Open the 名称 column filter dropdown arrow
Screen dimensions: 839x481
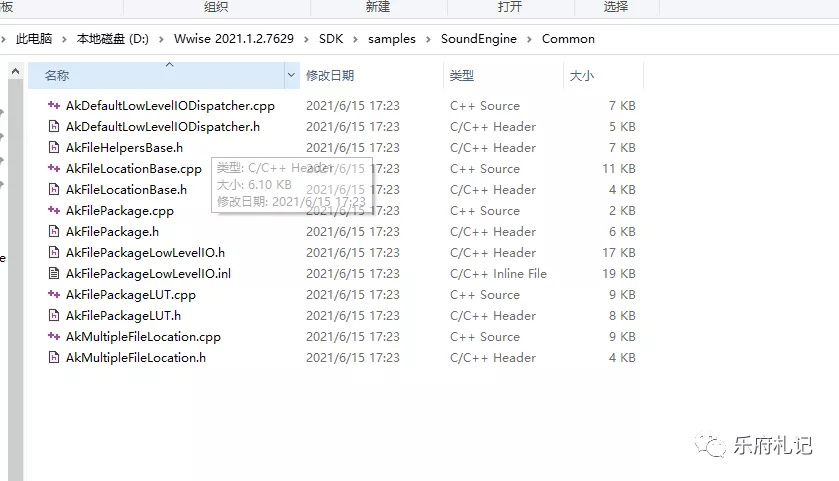(x=291, y=75)
